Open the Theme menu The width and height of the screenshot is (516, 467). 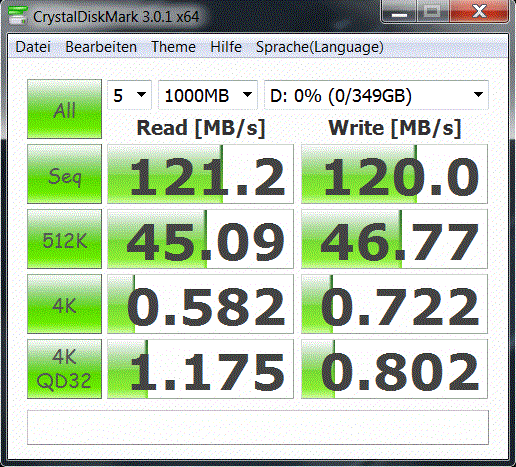tap(173, 47)
